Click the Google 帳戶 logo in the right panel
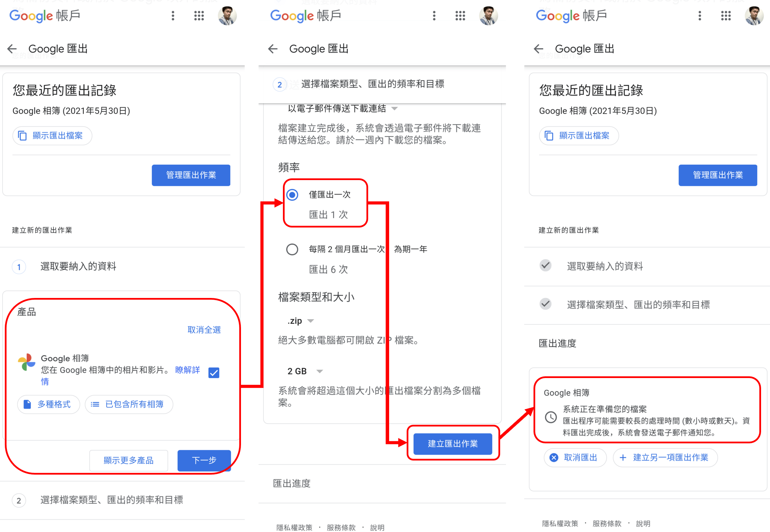This screenshot has height=532, width=770. (571, 16)
